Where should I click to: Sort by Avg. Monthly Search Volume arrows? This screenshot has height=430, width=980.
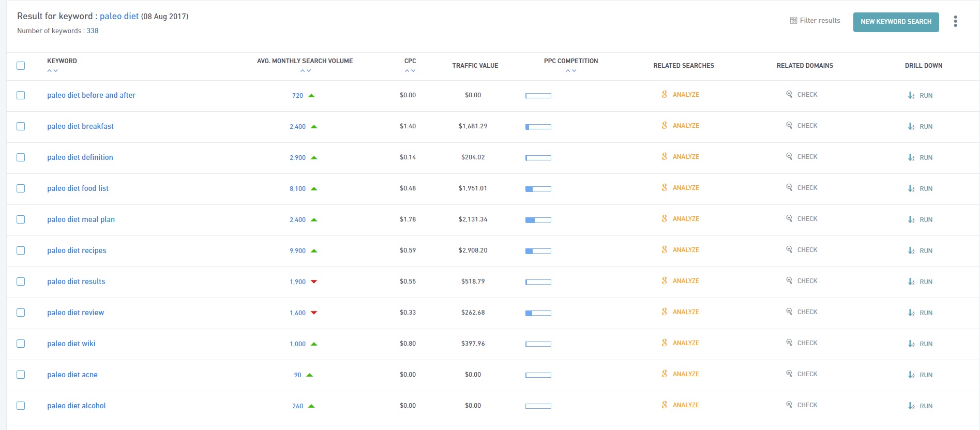(x=305, y=71)
